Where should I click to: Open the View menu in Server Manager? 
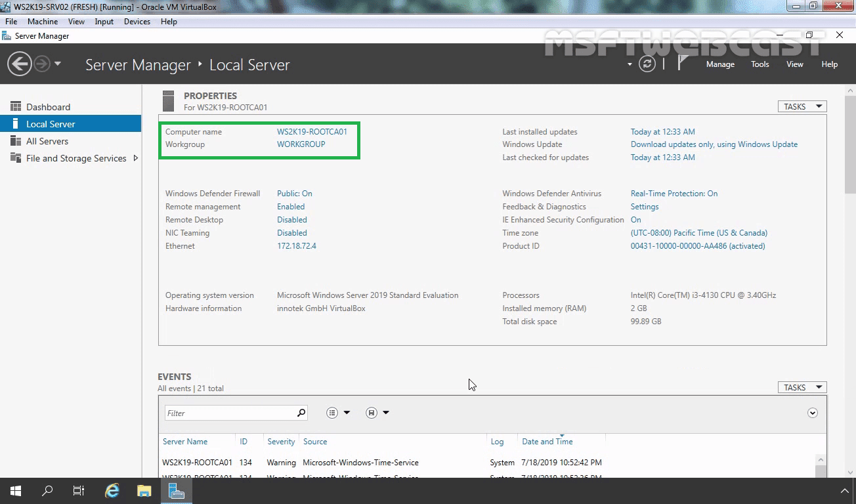click(795, 64)
